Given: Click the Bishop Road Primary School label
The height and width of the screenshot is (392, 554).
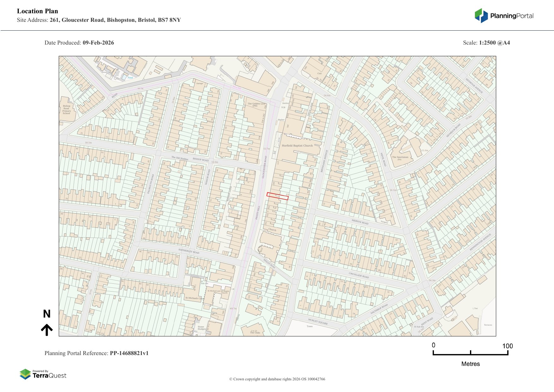Looking at the screenshot, I should click(66, 110).
